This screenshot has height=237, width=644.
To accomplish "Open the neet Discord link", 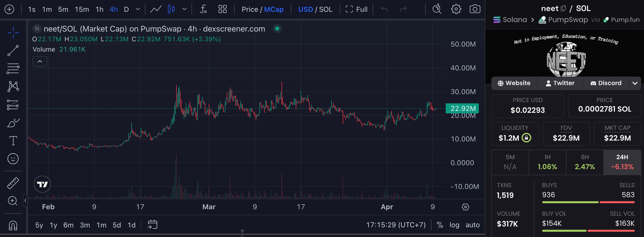I will (x=606, y=83).
